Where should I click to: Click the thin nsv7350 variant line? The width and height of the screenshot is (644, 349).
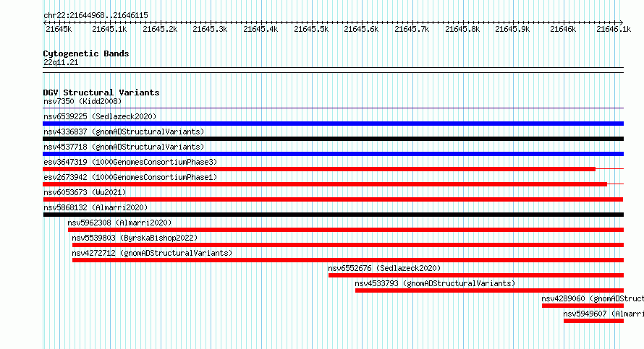(333, 108)
